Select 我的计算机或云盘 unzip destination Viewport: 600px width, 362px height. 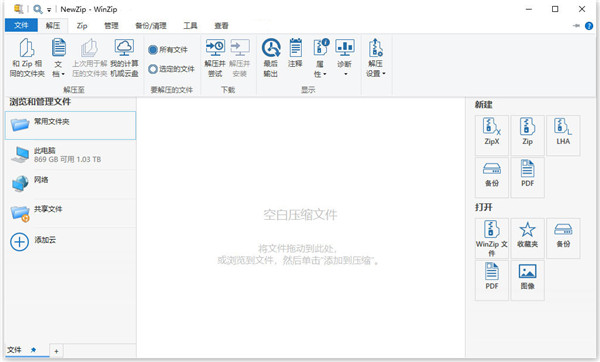point(124,58)
